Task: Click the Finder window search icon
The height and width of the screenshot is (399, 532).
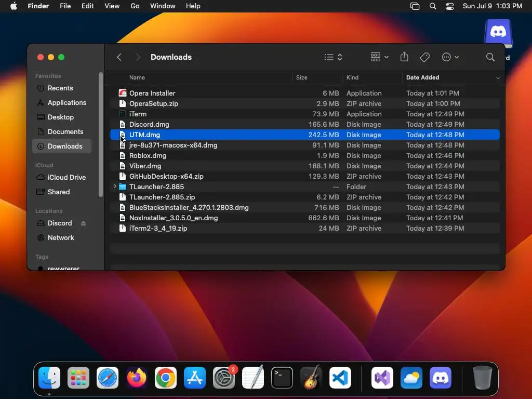Action: click(490, 57)
